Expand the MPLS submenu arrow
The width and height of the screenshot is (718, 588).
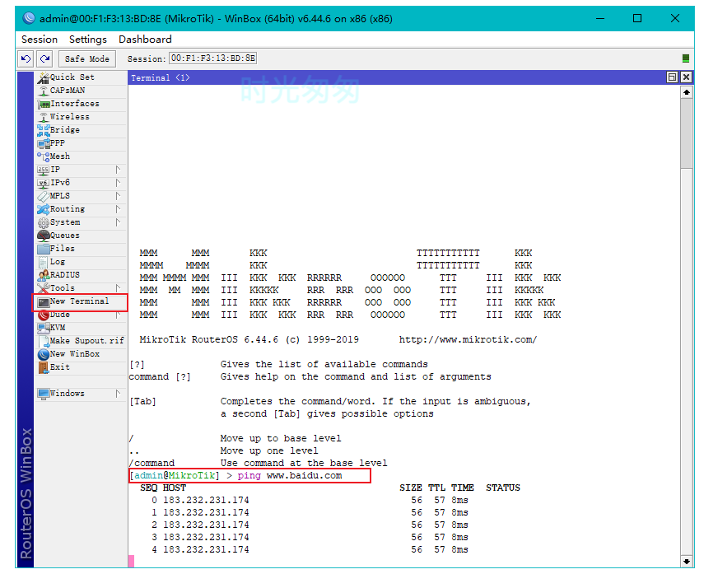point(118,197)
